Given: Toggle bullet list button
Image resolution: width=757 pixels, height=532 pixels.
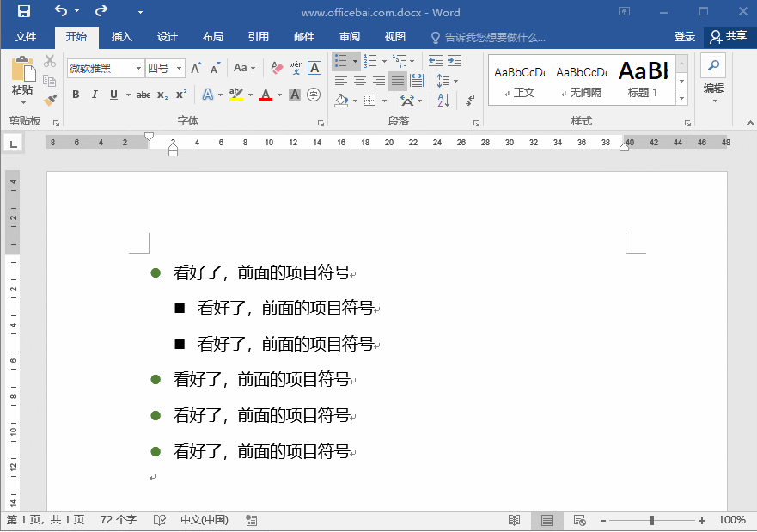Looking at the screenshot, I should 341,61.
